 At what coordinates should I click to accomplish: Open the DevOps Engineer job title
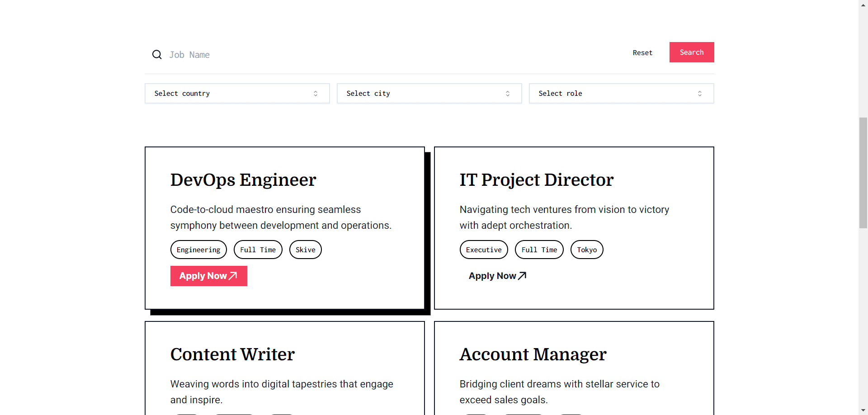click(x=243, y=180)
